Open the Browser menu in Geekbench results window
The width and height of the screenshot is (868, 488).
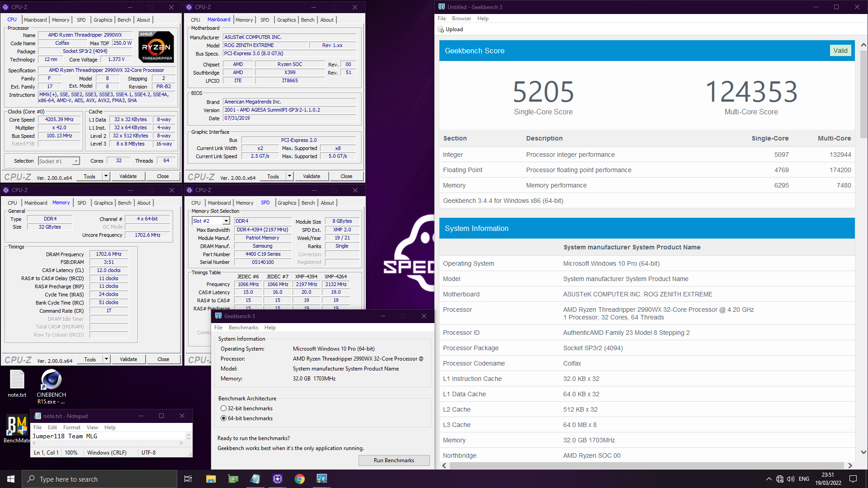coord(462,19)
